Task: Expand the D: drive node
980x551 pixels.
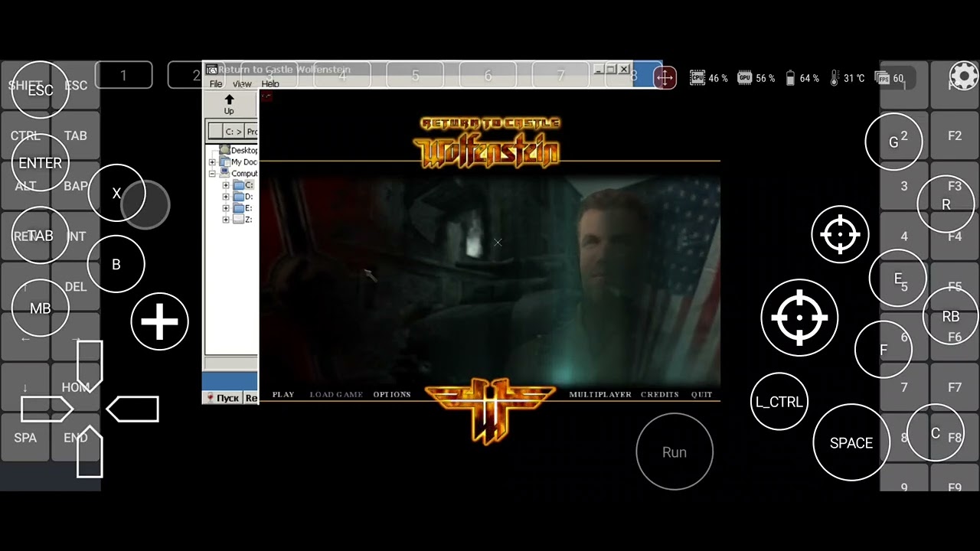Action: pyautogui.click(x=226, y=197)
